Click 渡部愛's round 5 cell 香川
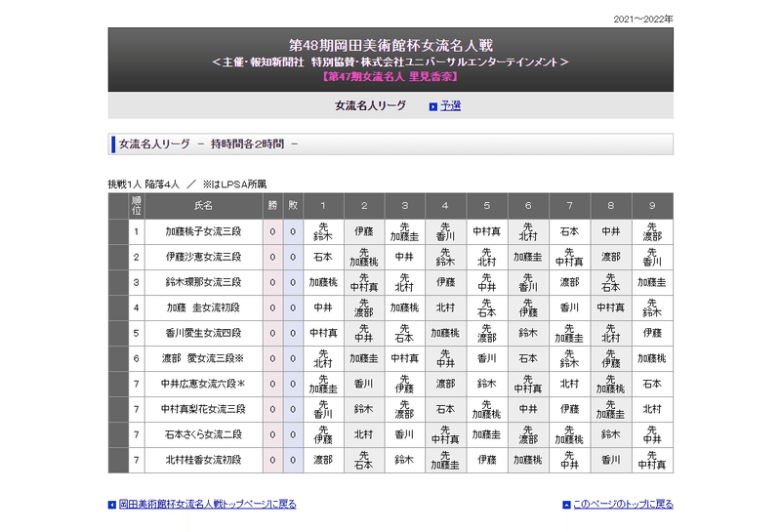 (487, 358)
